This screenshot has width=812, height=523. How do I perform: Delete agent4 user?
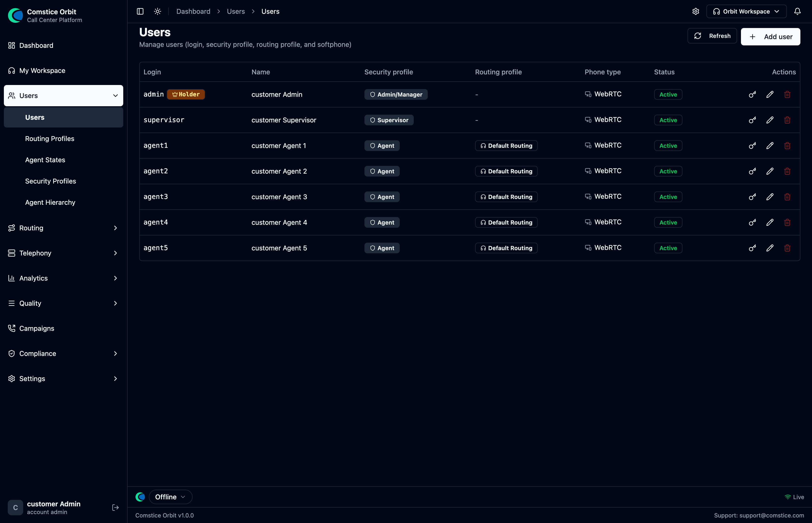[787, 222]
